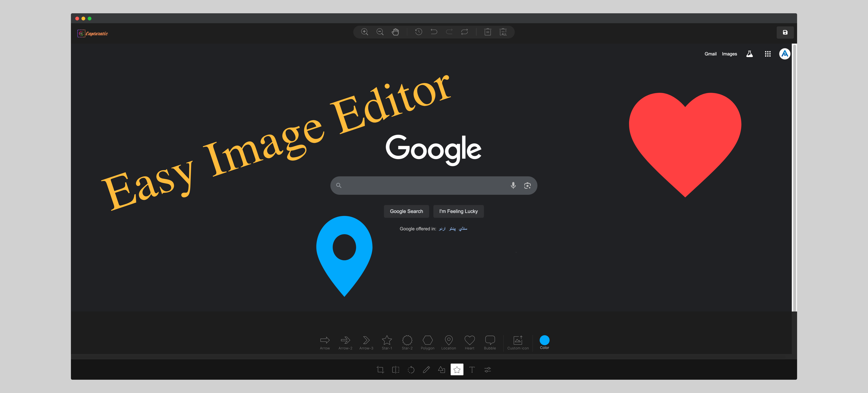868x393 pixels.
Task: Open the History clock icon
Action: coord(419,32)
